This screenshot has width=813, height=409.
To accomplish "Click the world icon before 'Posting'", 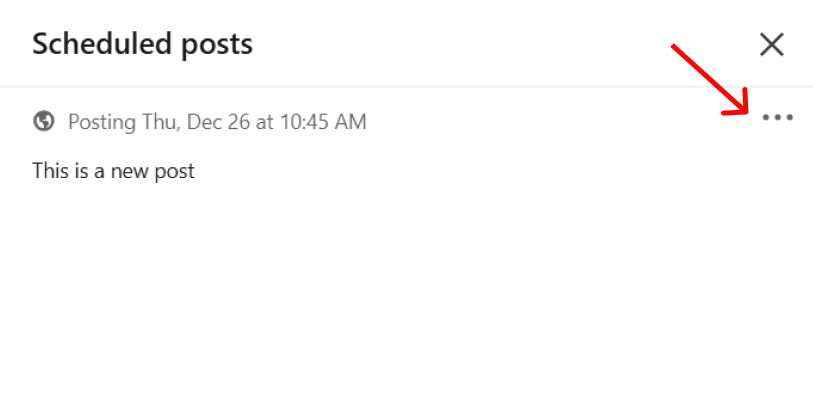I will [44, 121].
